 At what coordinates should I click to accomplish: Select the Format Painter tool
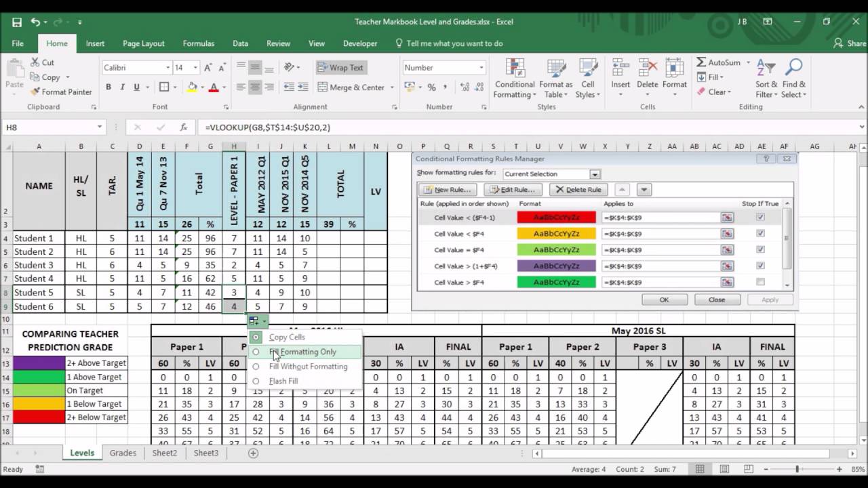(61, 91)
